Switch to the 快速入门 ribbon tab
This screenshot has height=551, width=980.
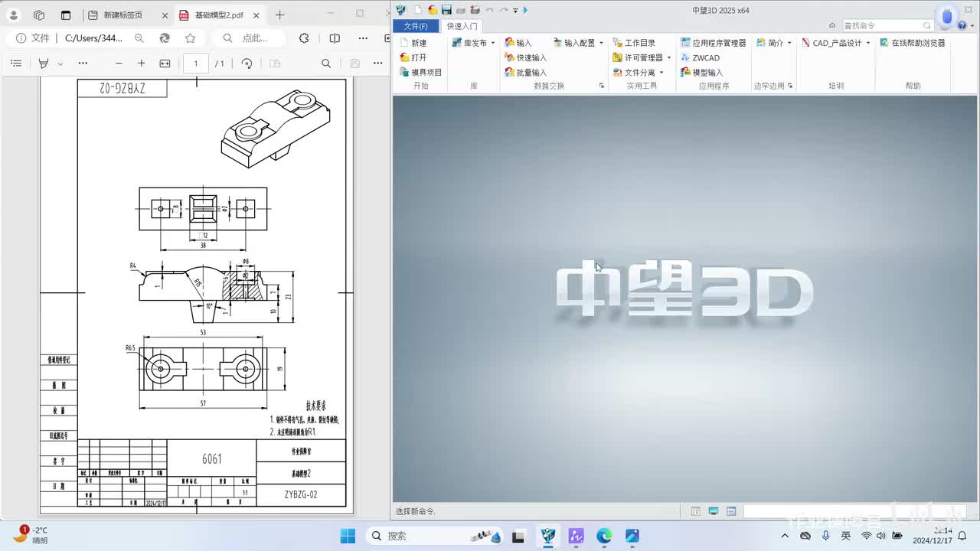tap(462, 26)
